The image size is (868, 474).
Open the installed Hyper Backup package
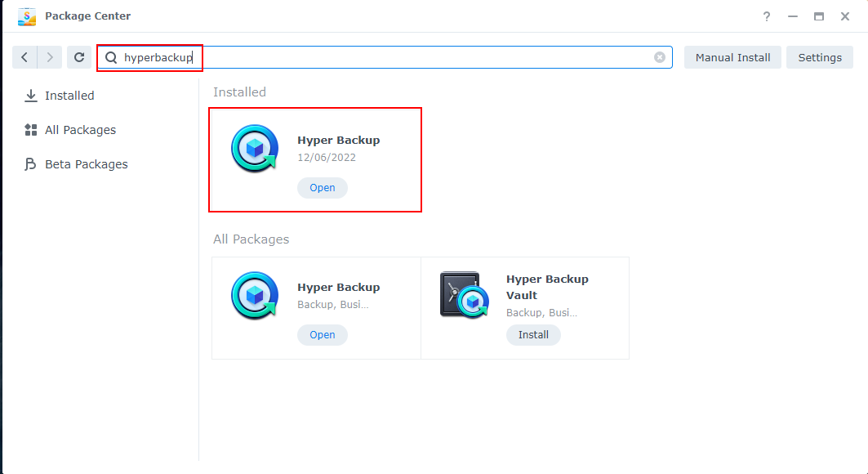click(322, 188)
